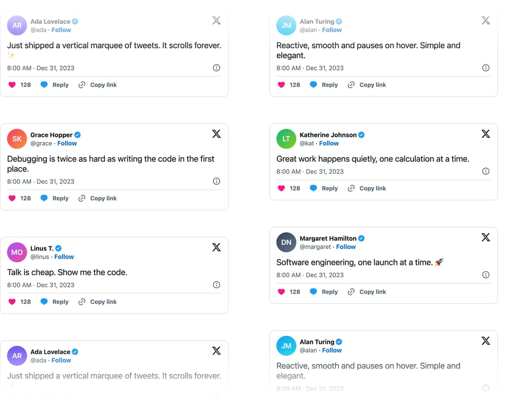Follow @margaret account
532x399 pixels.
tap(346, 247)
